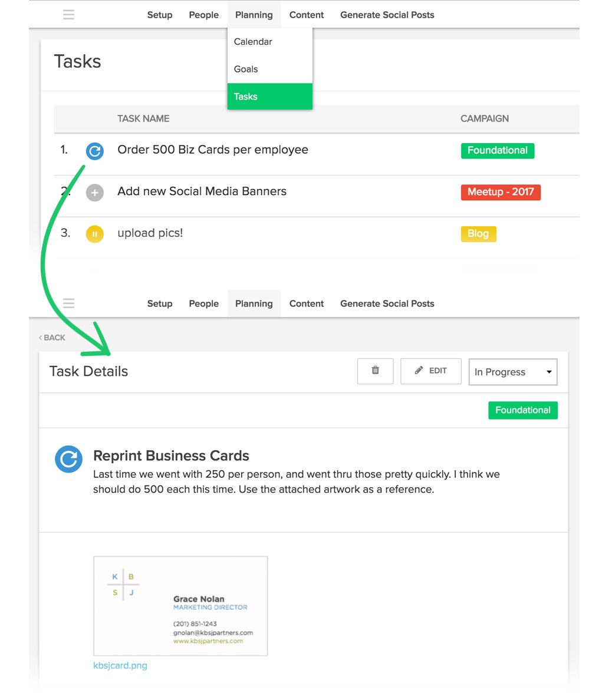Delete task using the trash can button
The image size is (609, 700).
pos(376,371)
